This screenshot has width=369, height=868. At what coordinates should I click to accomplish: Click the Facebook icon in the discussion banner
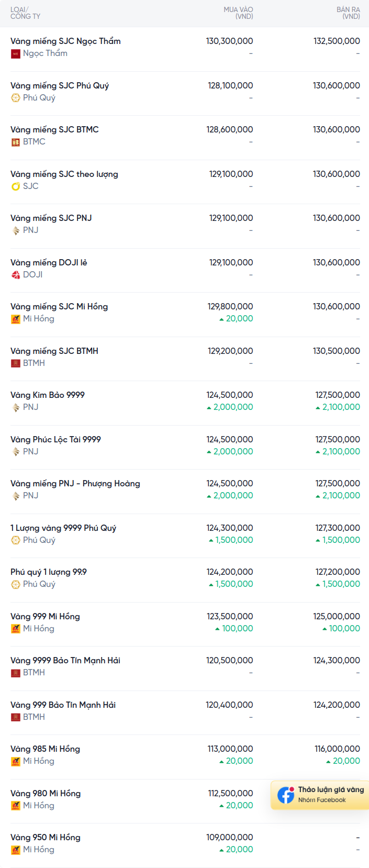[x=286, y=795]
